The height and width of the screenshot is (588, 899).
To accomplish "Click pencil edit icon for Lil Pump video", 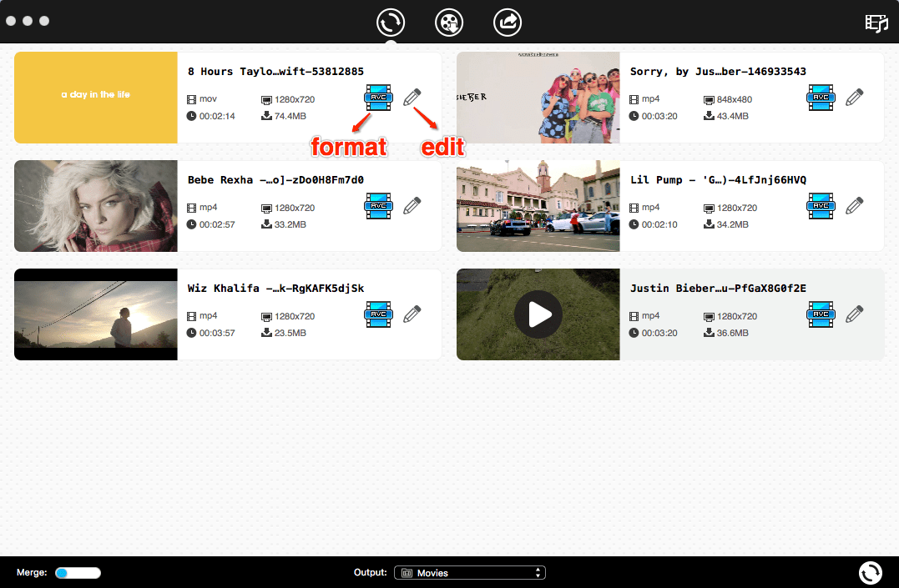I will 854,206.
